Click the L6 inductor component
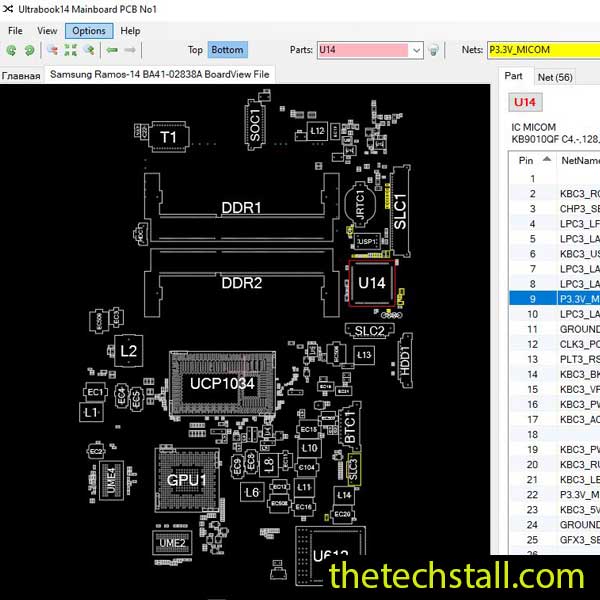The image size is (600, 600). (252, 492)
